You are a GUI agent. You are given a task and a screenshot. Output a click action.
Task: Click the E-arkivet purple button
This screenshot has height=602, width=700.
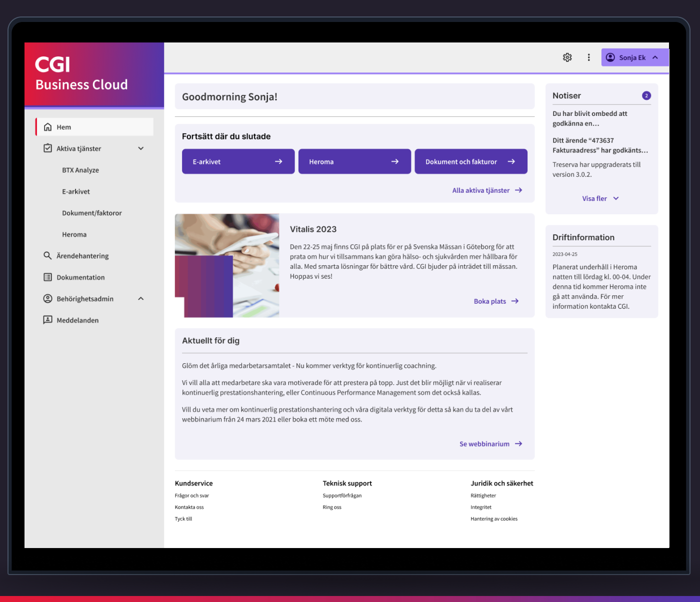(238, 161)
